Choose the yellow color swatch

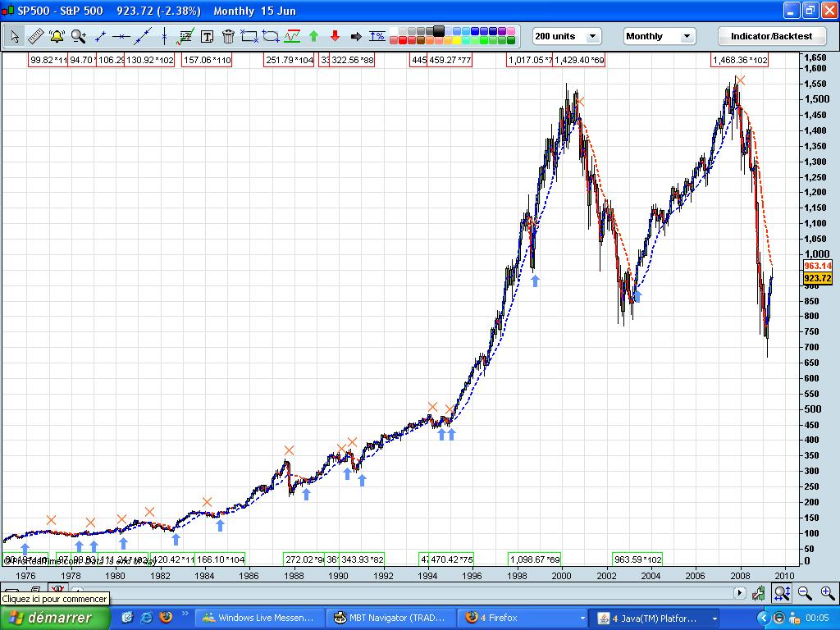pyautogui.click(x=456, y=40)
